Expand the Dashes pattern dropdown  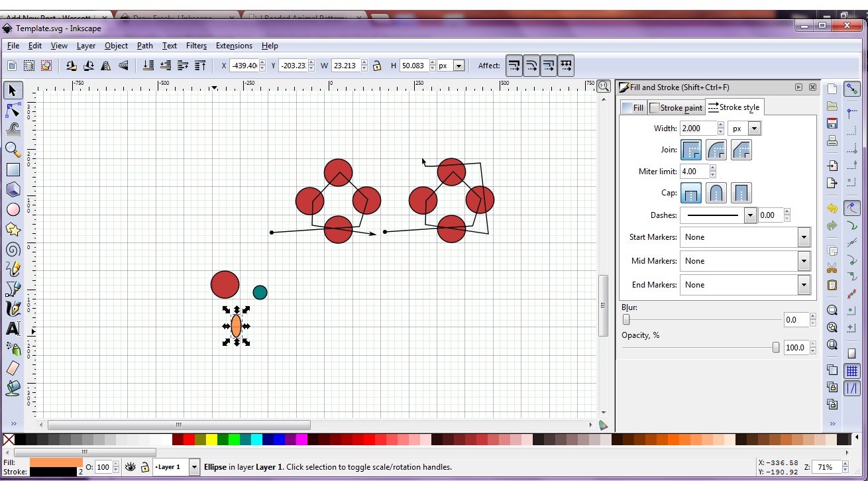(749, 215)
